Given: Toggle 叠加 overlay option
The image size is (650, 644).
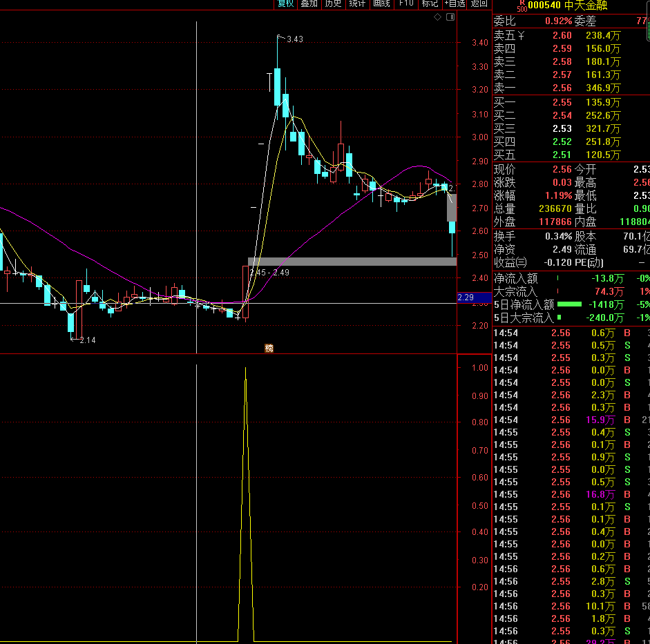Looking at the screenshot, I should [309, 3].
